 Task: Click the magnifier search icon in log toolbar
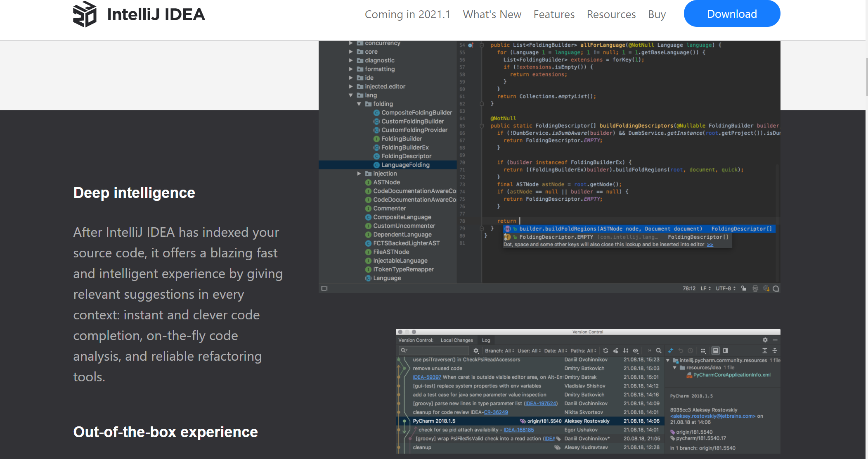click(659, 351)
